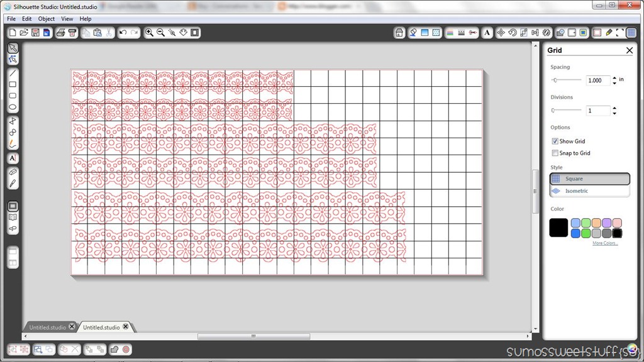Pick the light purple grid color swatch

tap(607, 223)
